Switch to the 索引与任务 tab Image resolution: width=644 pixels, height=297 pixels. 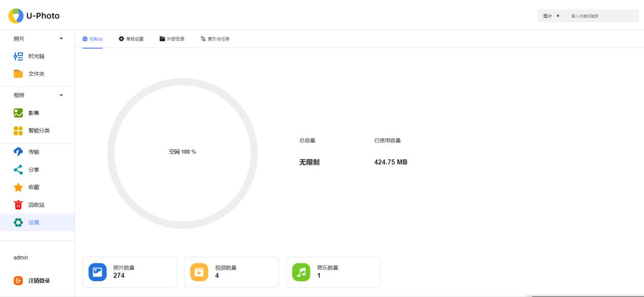[x=215, y=39]
